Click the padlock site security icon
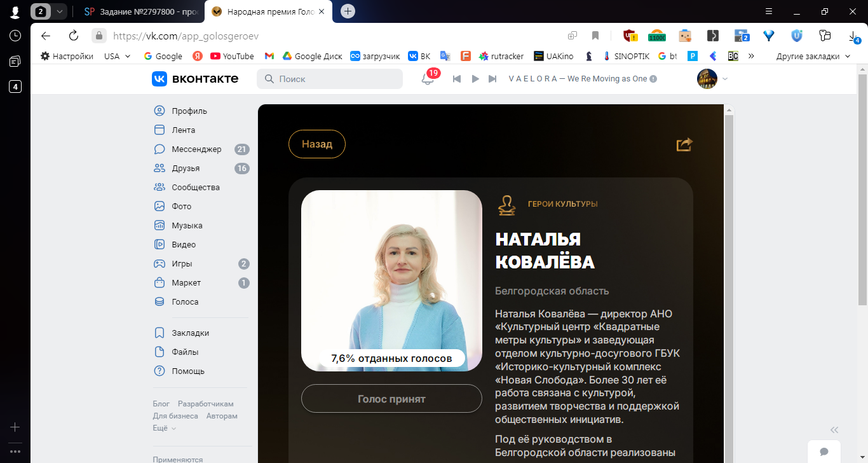 click(x=98, y=36)
